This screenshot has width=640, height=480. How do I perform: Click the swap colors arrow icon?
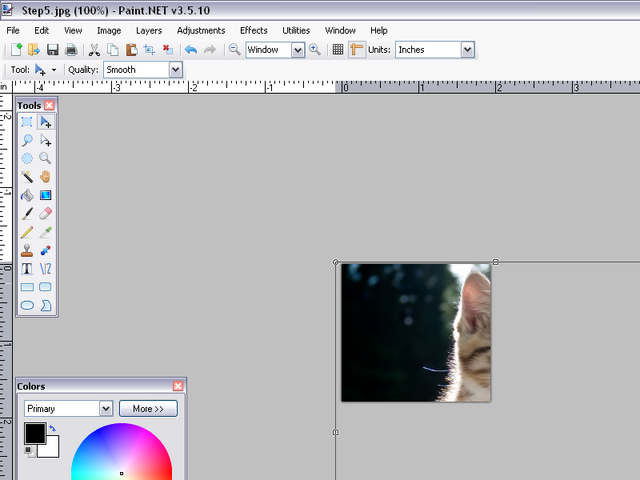(x=52, y=428)
